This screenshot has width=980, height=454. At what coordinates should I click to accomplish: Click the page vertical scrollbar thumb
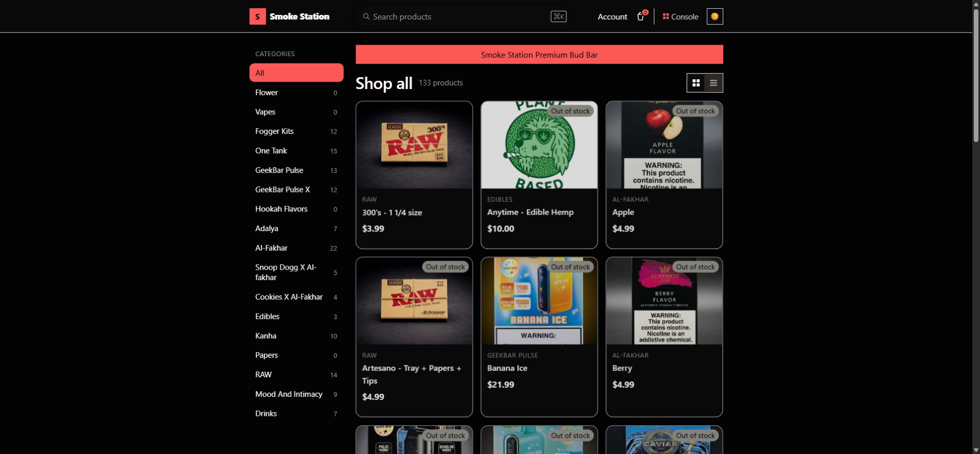pos(976,76)
